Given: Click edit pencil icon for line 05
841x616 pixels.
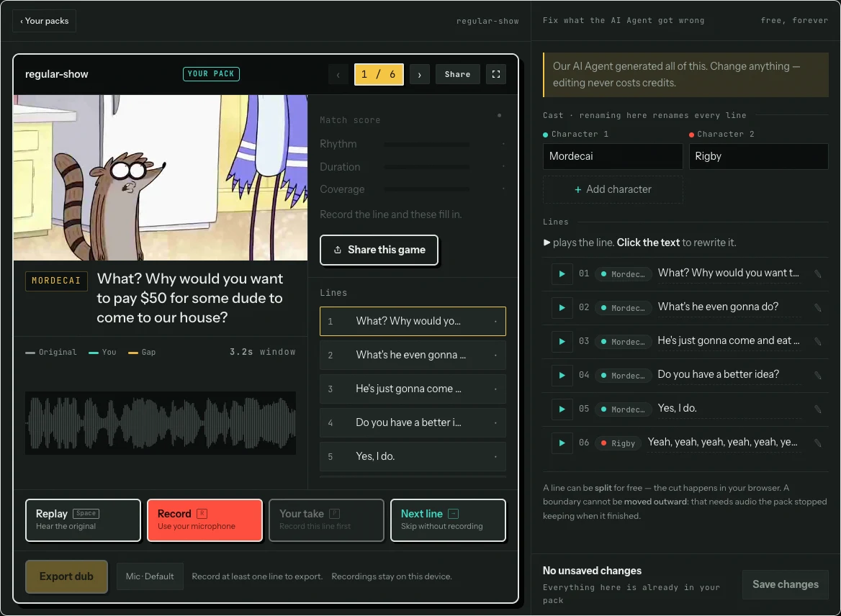Looking at the screenshot, I should click(x=818, y=409).
